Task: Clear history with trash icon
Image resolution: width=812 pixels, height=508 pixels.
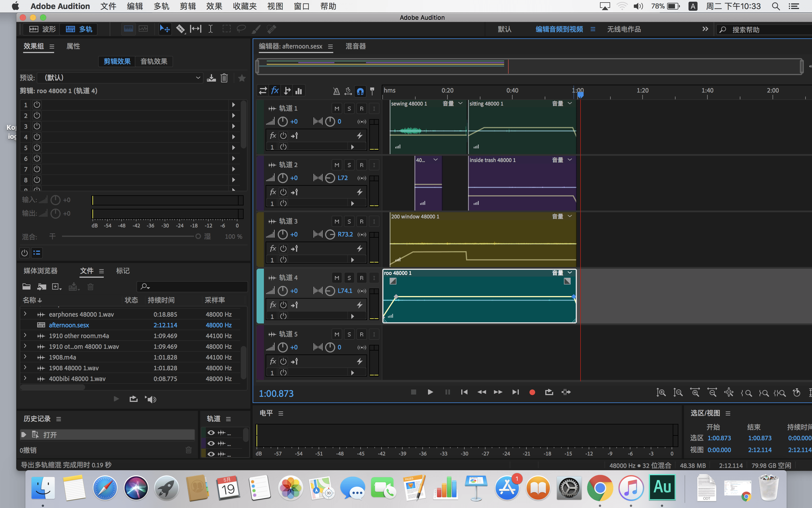Action: (x=189, y=450)
